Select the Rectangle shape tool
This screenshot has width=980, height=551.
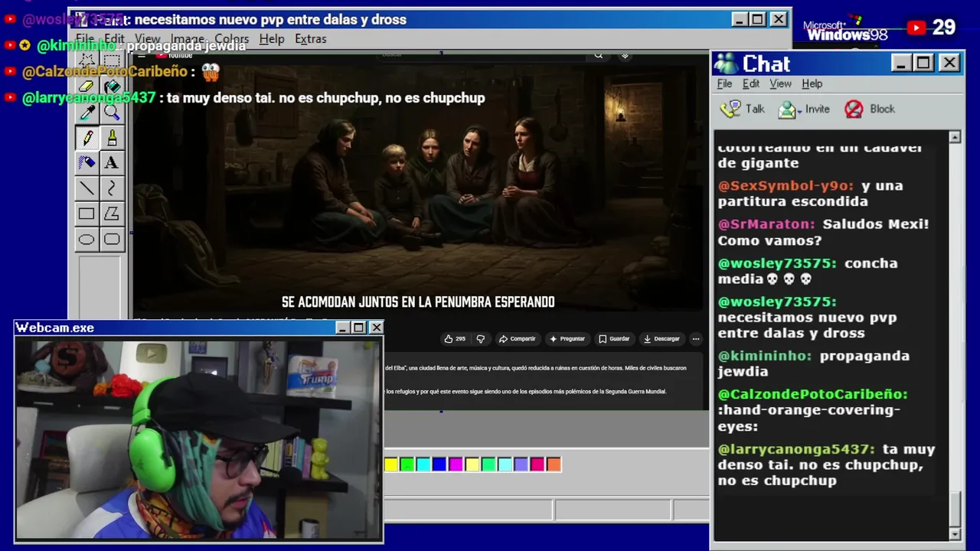(x=87, y=214)
